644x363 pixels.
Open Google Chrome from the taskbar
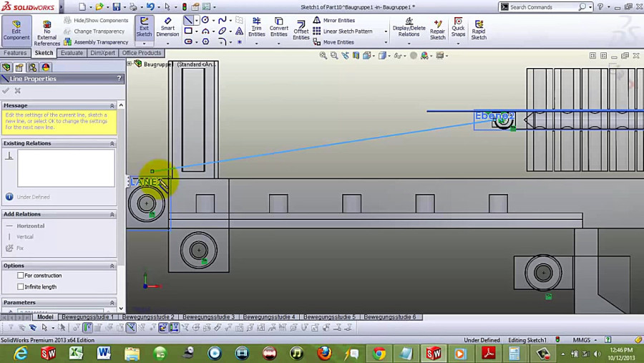379,353
